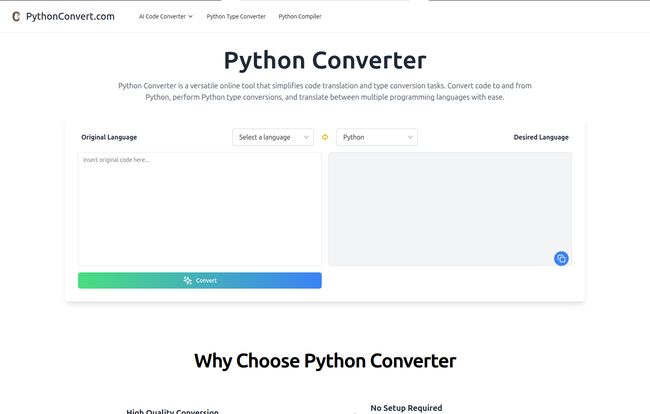
Task: Open Python Compiler page
Action: [300, 17]
